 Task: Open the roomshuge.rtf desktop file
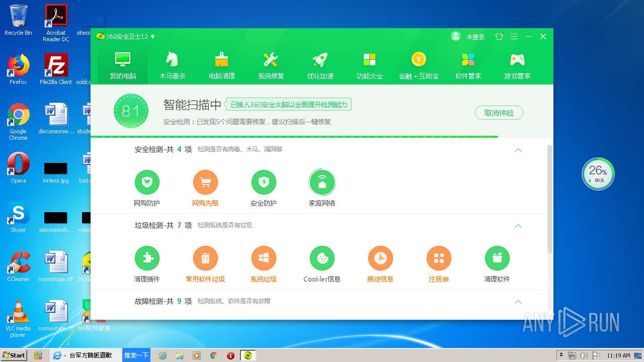56,266
